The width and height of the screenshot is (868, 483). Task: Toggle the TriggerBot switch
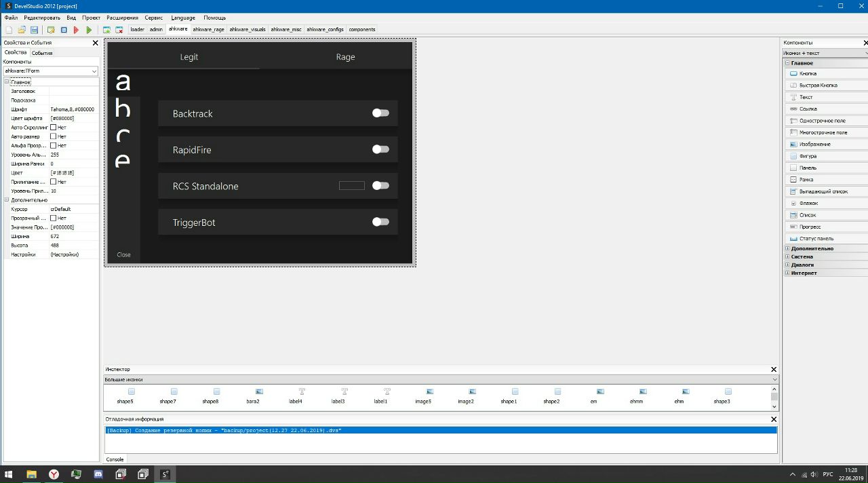point(380,222)
